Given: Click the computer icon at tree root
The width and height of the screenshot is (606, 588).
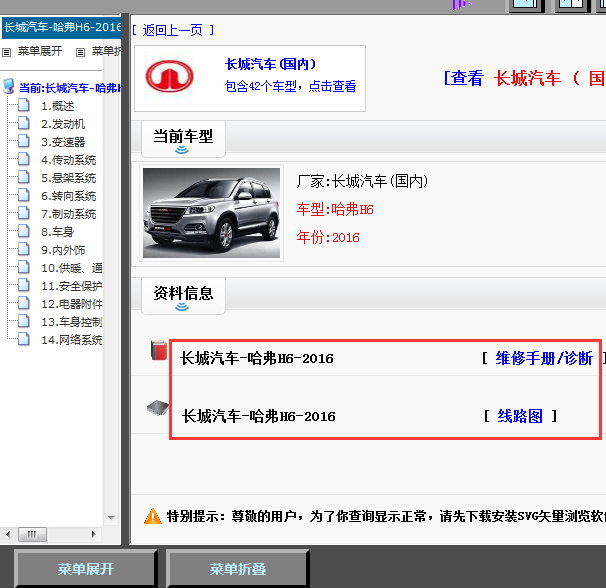Looking at the screenshot, I should [x=9, y=87].
